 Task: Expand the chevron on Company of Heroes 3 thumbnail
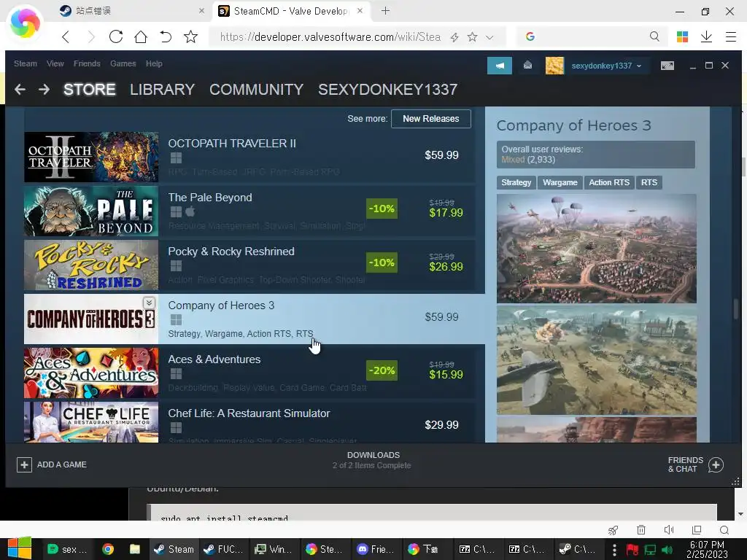coord(149,303)
